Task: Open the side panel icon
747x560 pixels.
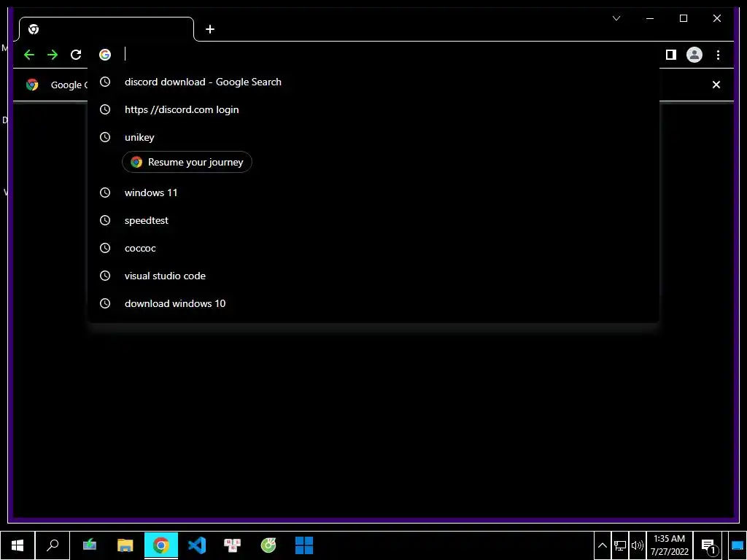Action: pyautogui.click(x=671, y=55)
